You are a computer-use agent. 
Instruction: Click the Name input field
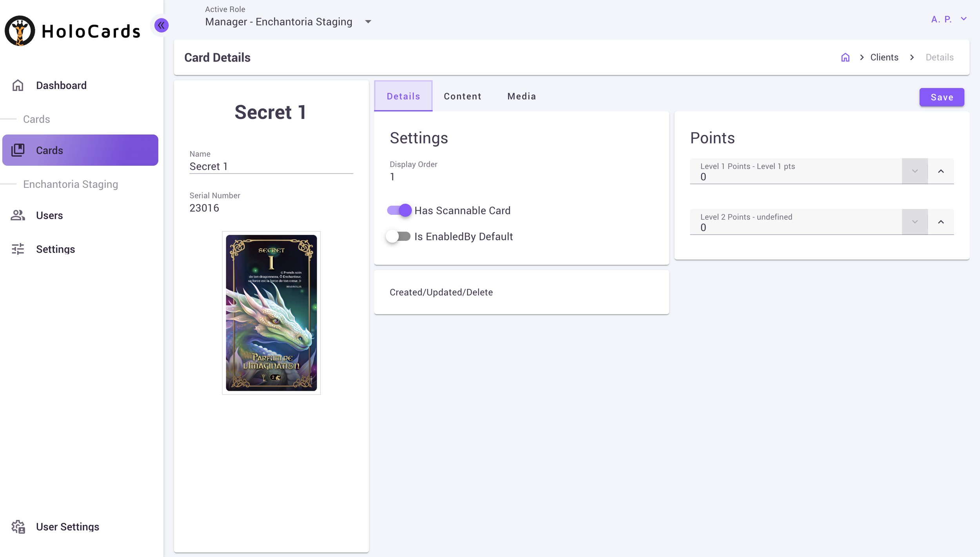pos(271,167)
